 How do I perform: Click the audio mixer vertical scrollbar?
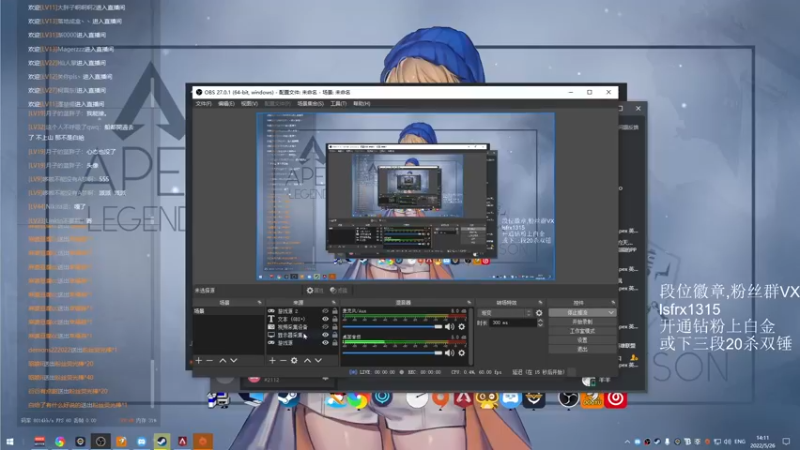[470, 336]
